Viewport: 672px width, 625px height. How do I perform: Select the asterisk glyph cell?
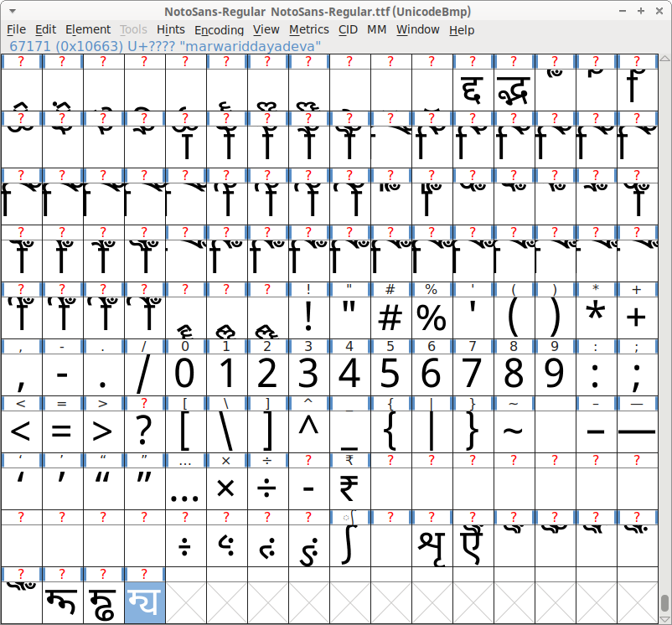coord(596,318)
